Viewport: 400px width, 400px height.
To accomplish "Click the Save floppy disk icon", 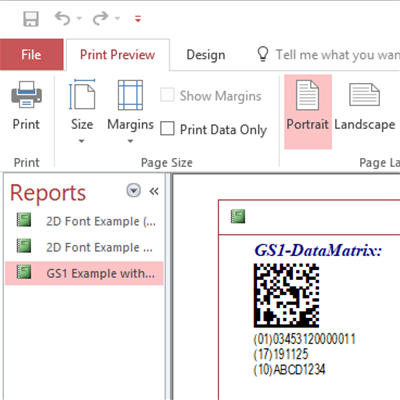I will click(31, 19).
